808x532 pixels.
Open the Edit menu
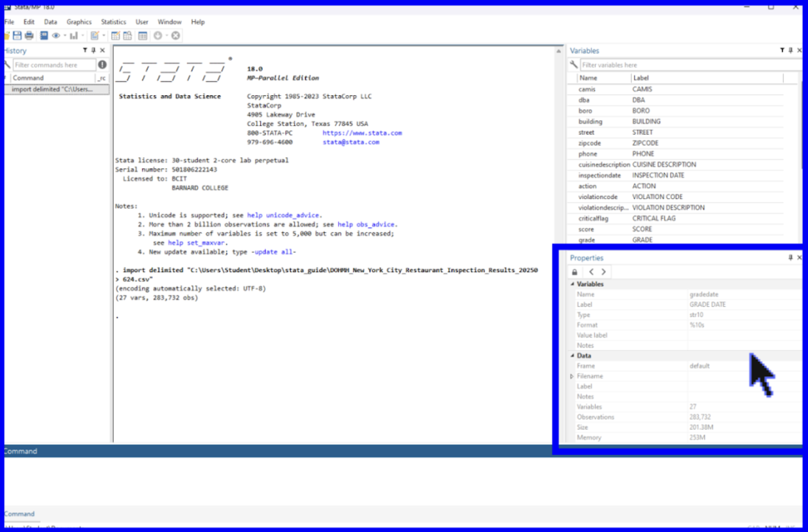(29, 22)
